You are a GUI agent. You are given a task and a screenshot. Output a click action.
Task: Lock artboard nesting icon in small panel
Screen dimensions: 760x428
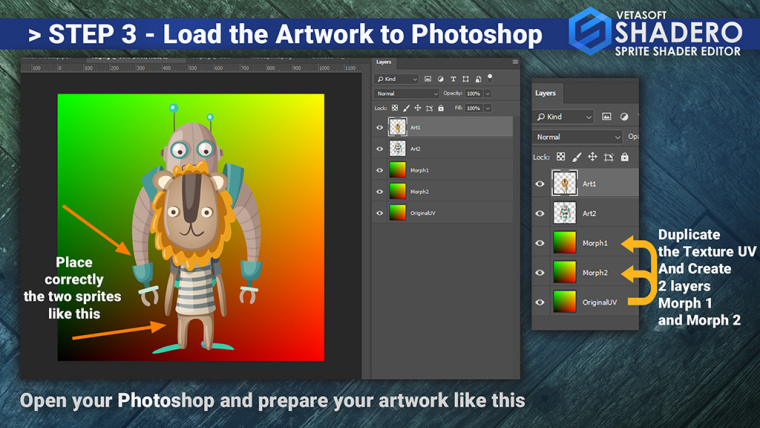pyautogui.click(x=429, y=108)
